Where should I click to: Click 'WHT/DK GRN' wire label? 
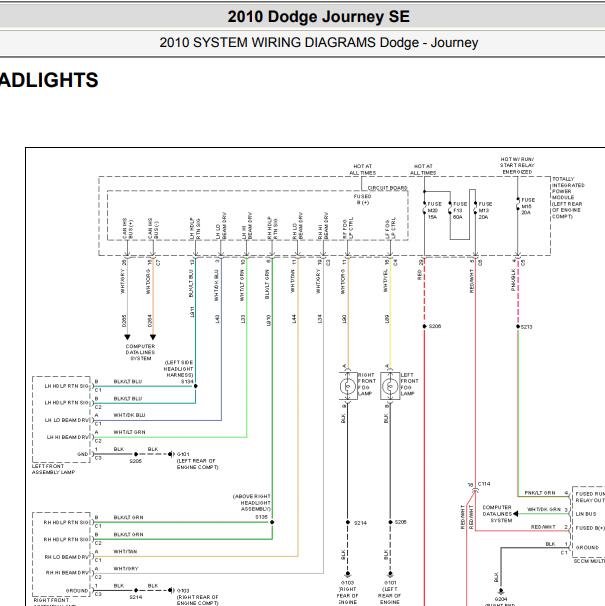[544, 509]
